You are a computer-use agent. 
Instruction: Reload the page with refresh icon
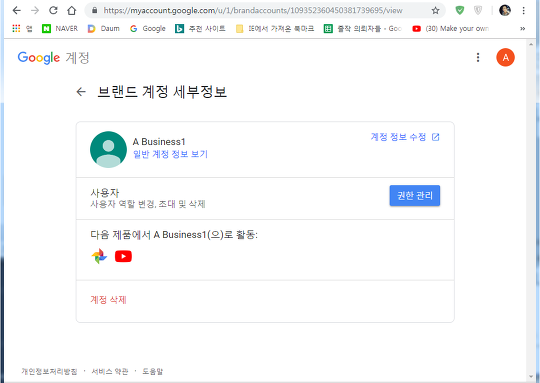click(x=53, y=10)
